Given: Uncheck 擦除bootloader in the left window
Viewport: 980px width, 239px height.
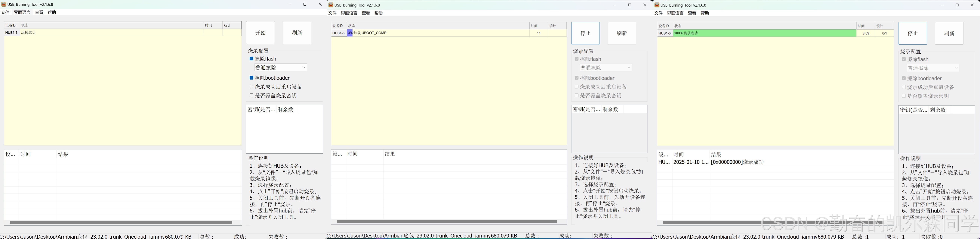Looking at the screenshot, I should tap(251, 78).
